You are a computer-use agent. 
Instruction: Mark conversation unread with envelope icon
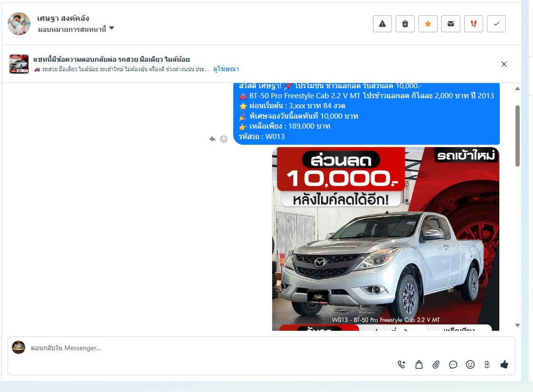451,24
